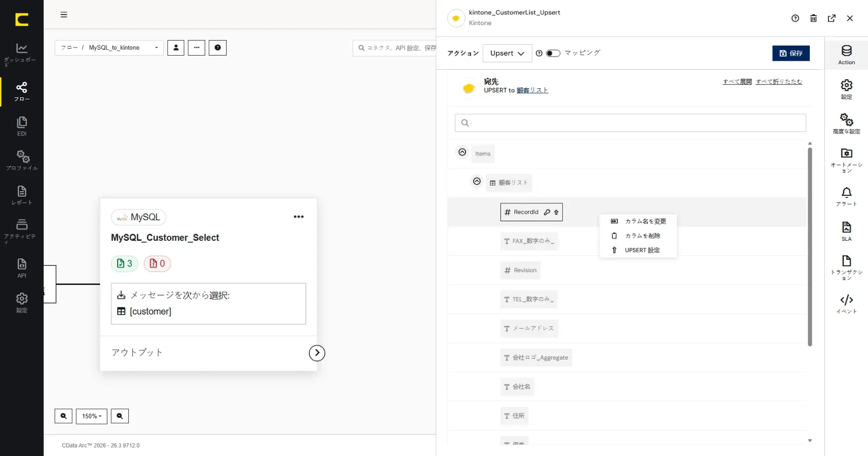
Task: Collapse the Items tree node
Action: pos(462,152)
